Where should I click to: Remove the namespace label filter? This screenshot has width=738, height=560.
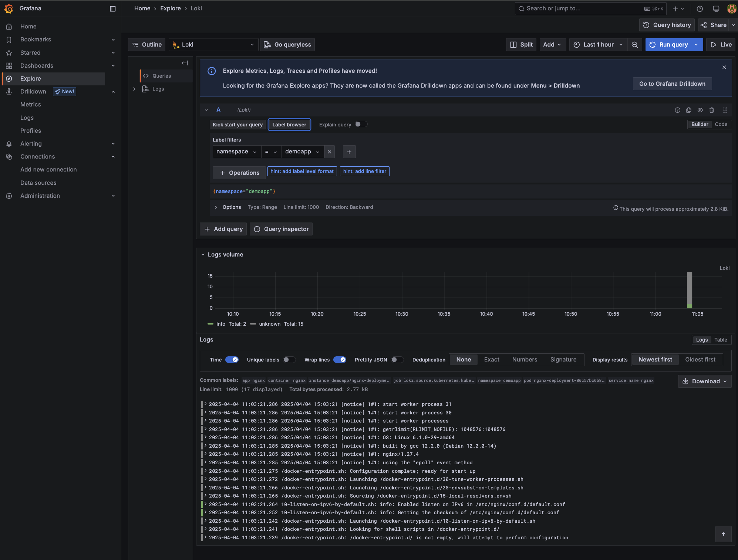329,152
